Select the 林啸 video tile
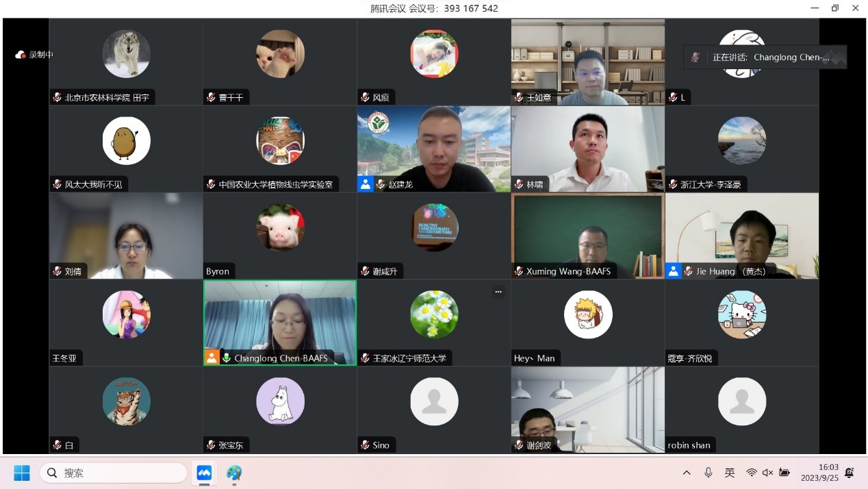 tap(587, 149)
